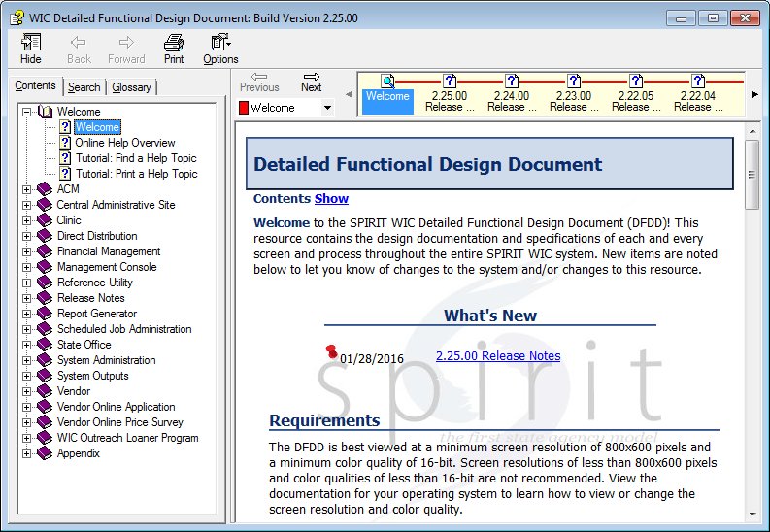Switch to the Glossary tab
770x532 pixels.
[131, 87]
